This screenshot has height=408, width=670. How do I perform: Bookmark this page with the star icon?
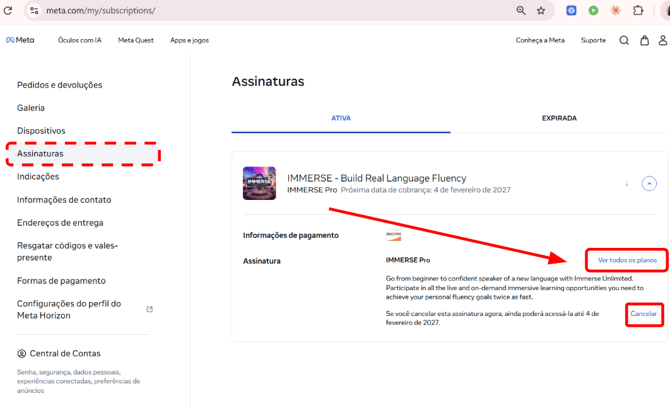(541, 10)
